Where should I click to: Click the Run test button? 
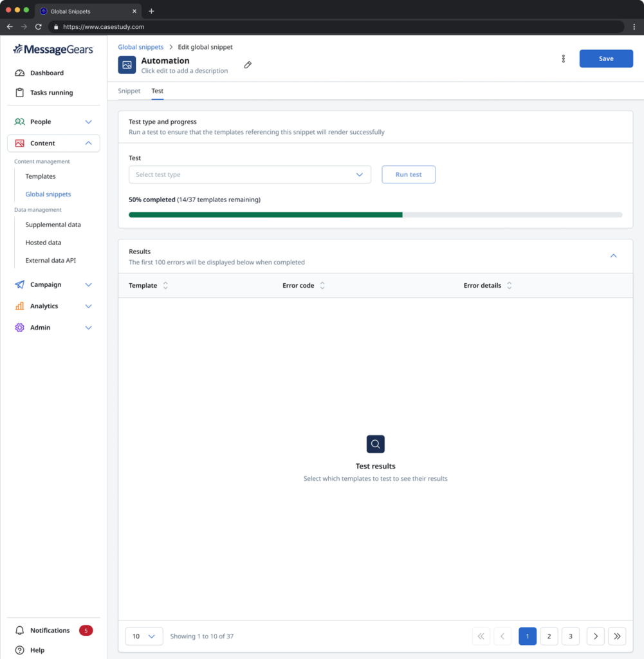click(409, 174)
